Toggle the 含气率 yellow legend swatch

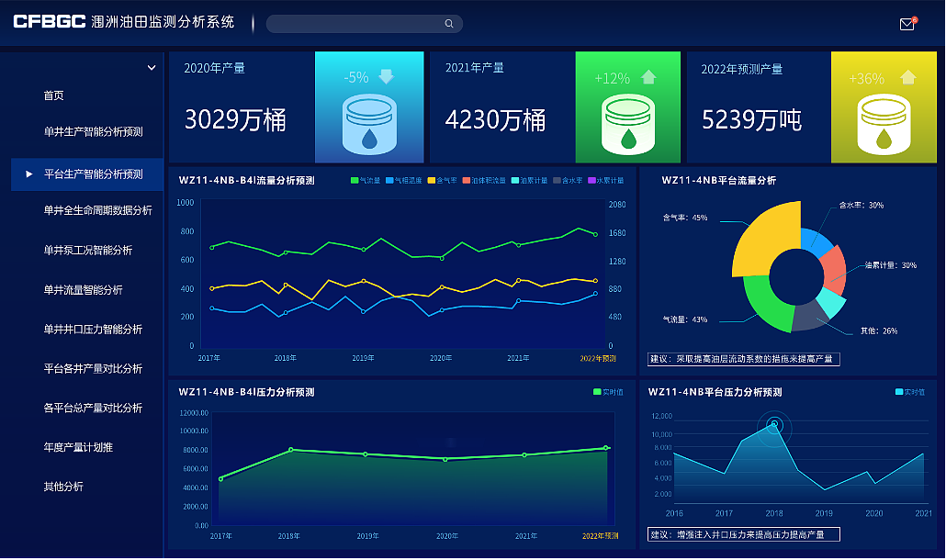pyautogui.click(x=432, y=180)
